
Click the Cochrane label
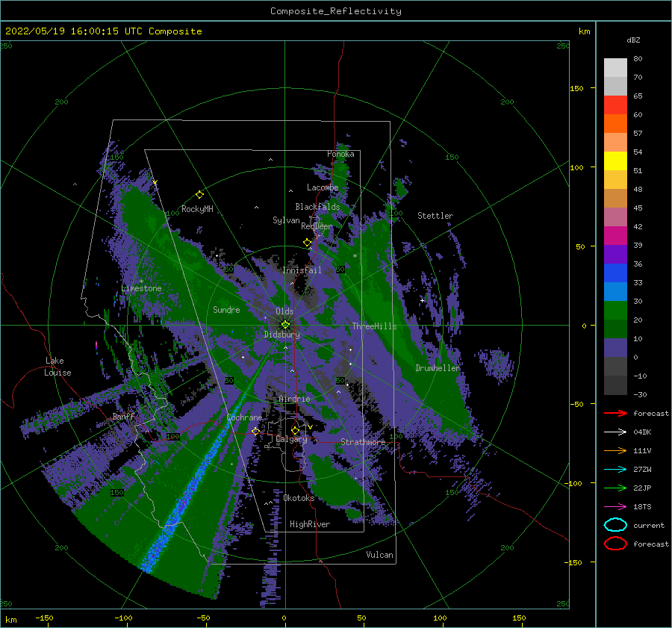pyautogui.click(x=244, y=417)
